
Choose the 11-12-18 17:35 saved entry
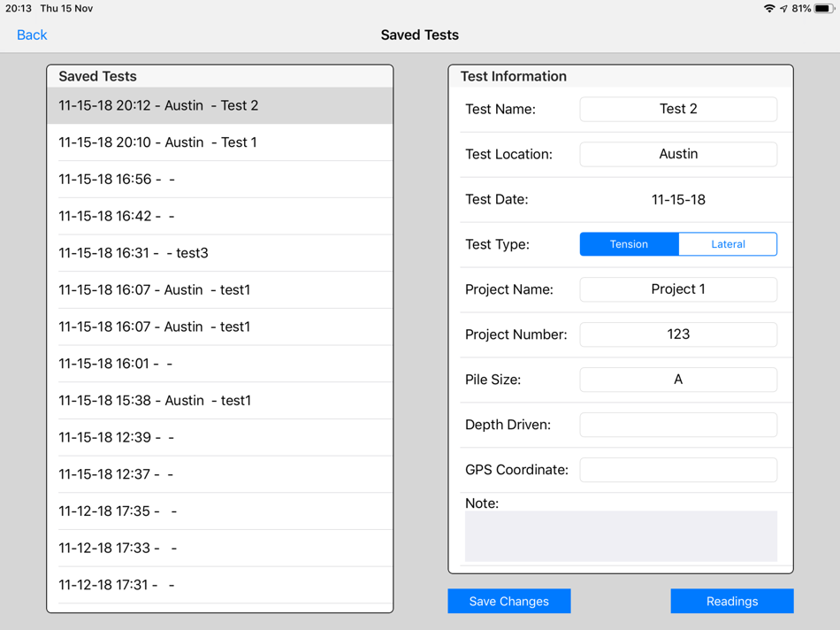[219, 511]
